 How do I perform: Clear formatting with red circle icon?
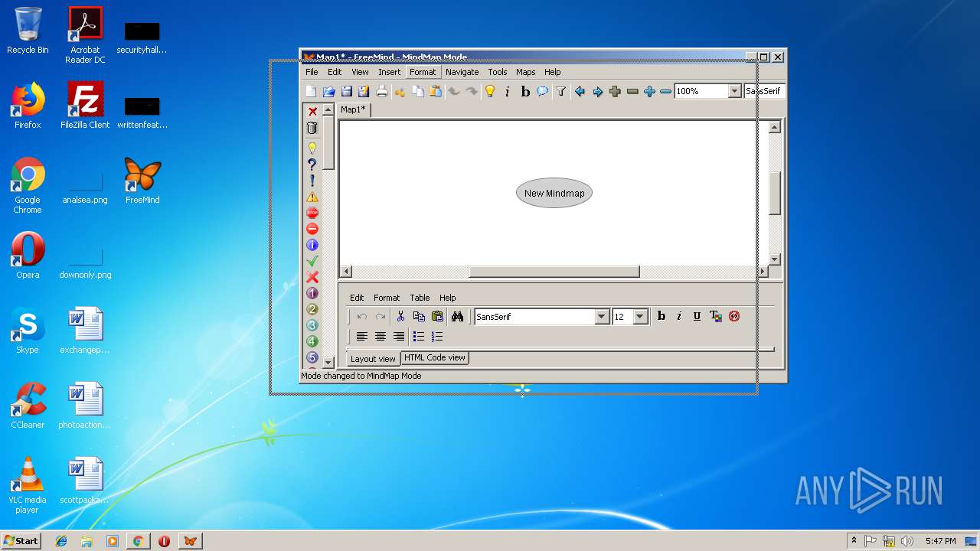(x=734, y=316)
